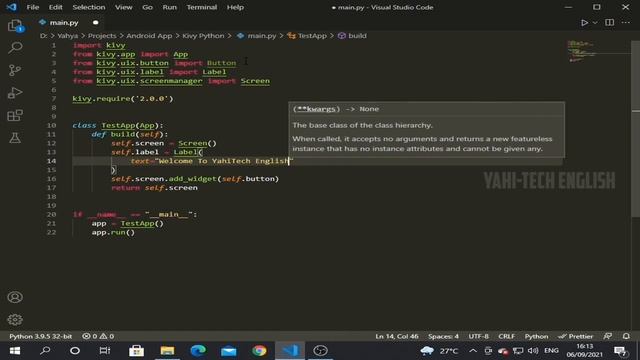Open the Explorer view in activity bar

coord(15,26)
